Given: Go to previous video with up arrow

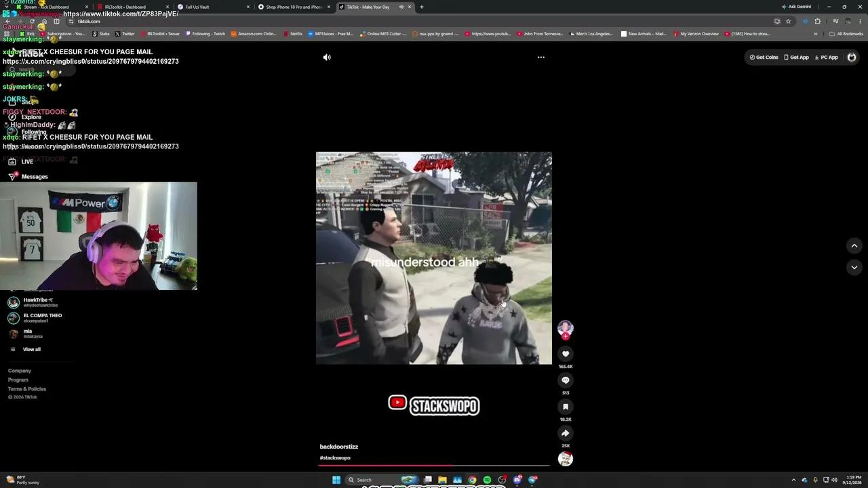Looking at the screenshot, I should (x=854, y=246).
